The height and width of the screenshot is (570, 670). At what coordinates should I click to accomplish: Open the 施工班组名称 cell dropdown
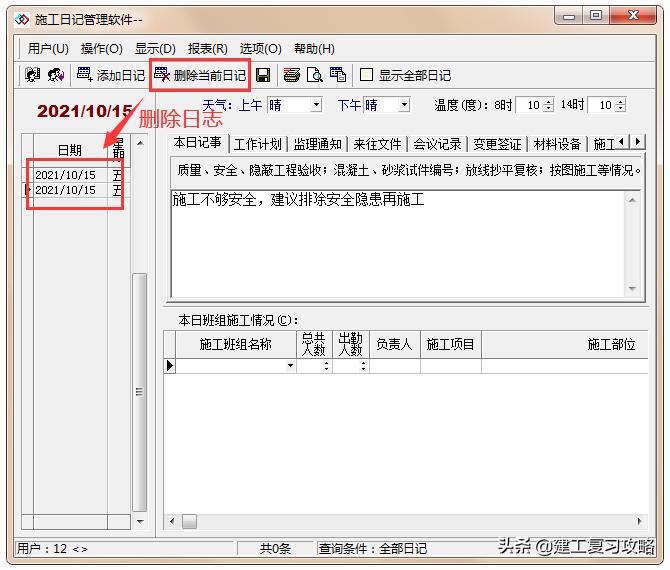290,366
